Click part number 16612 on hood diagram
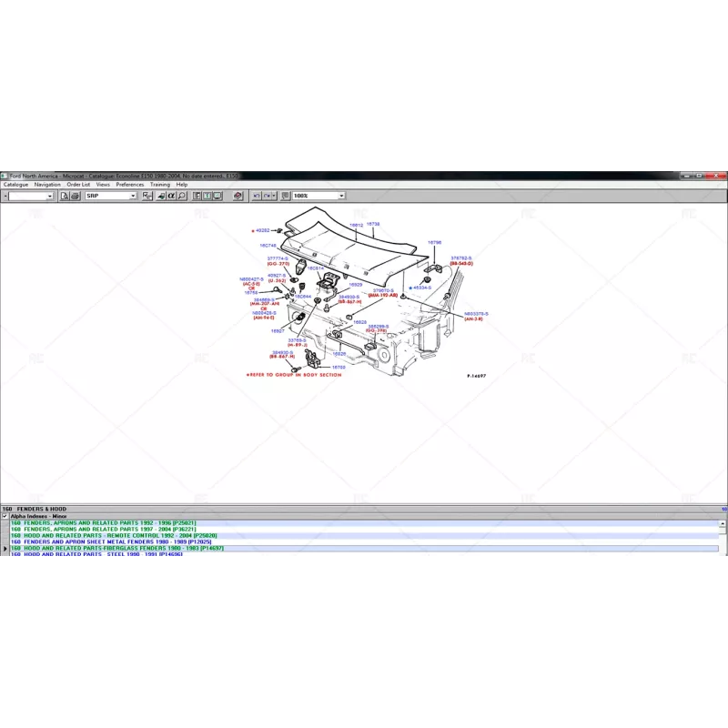728x728 pixels. 356,225
